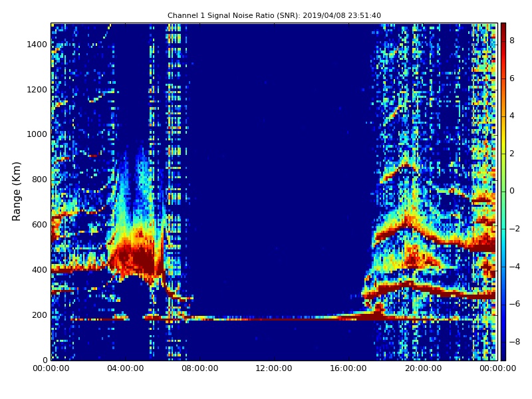Image resolution: width=532 pixels, height=399 pixels.
Task: Click the 800 range tick label
Action: pyautogui.click(x=39, y=180)
